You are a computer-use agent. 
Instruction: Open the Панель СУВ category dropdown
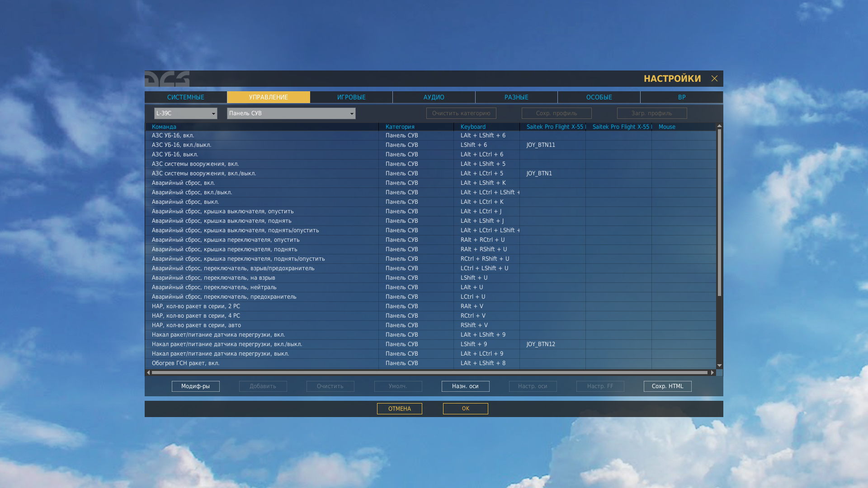[x=291, y=113]
